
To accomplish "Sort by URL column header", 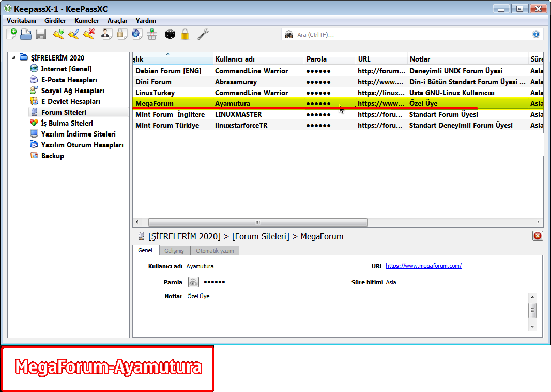I will coord(381,59).
